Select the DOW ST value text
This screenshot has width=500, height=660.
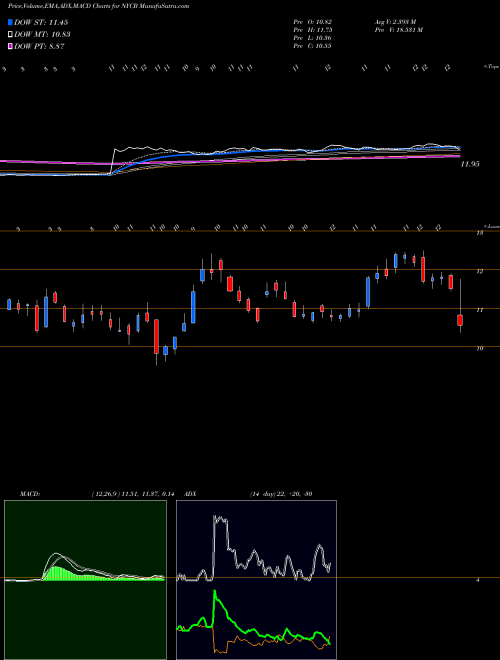40,22
